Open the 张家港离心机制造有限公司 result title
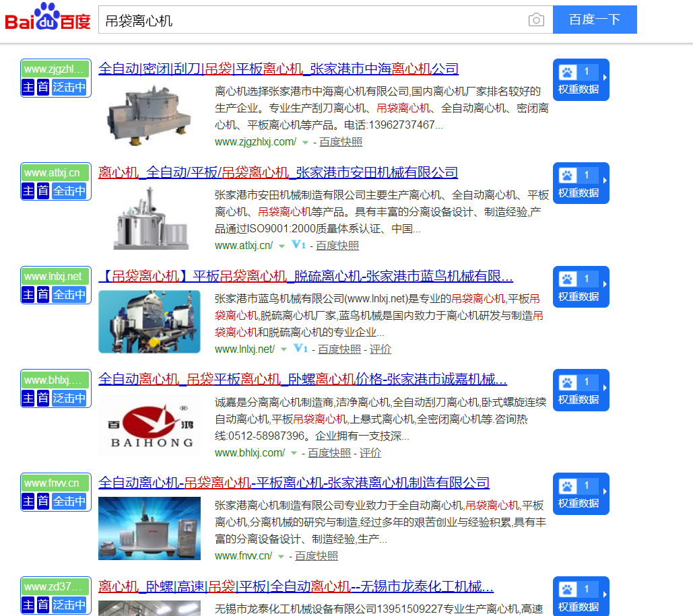Viewport: 693px width, 616px height. [294, 483]
